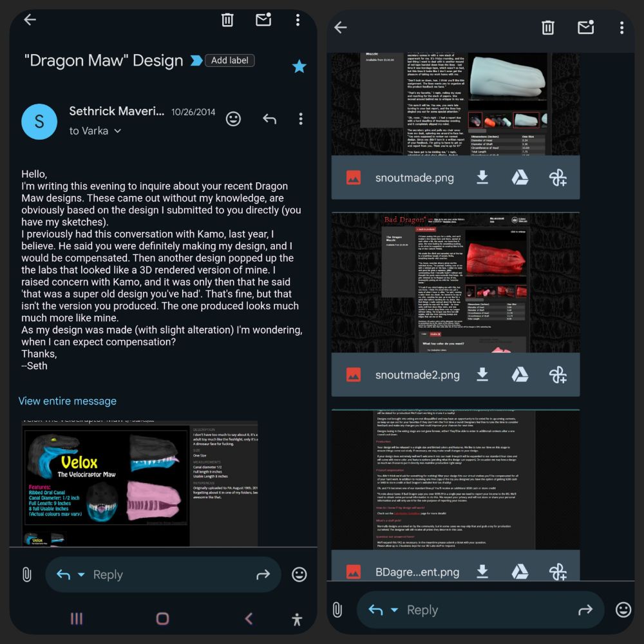
Task: Delete email via left phone's trash icon
Action: (x=227, y=20)
